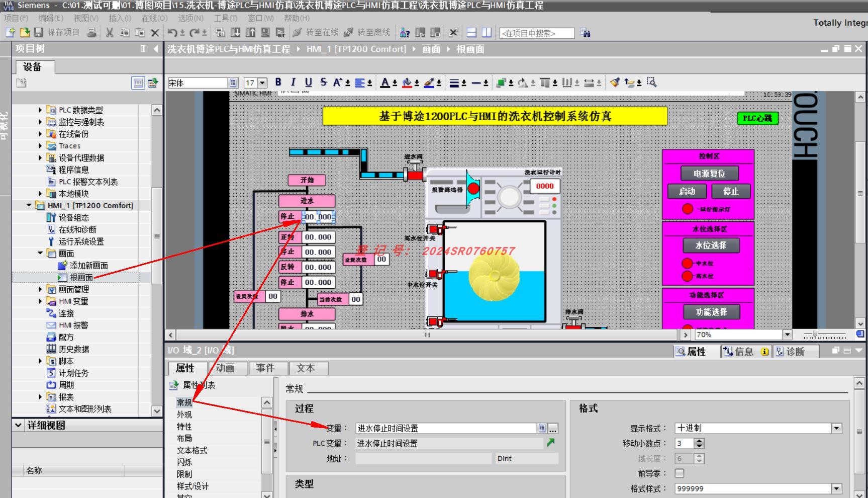Click the search-in-project binoculars icon
The height and width of the screenshot is (498, 868).
(x=585, y=33)
